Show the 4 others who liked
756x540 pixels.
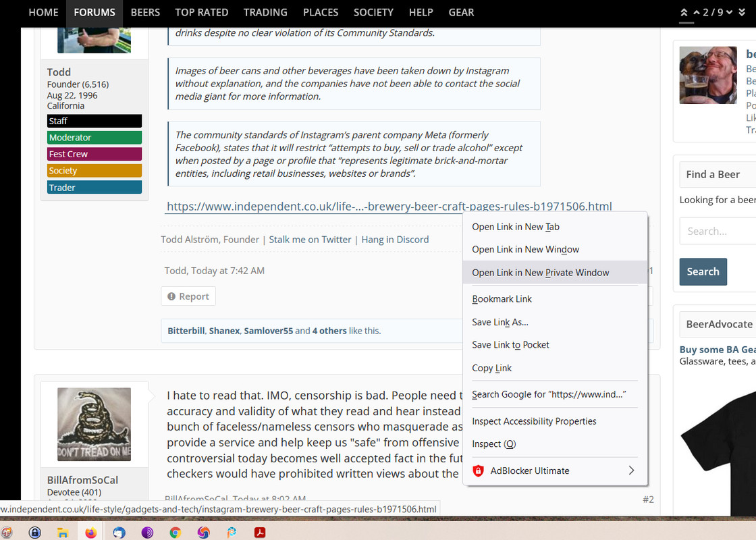329,331
